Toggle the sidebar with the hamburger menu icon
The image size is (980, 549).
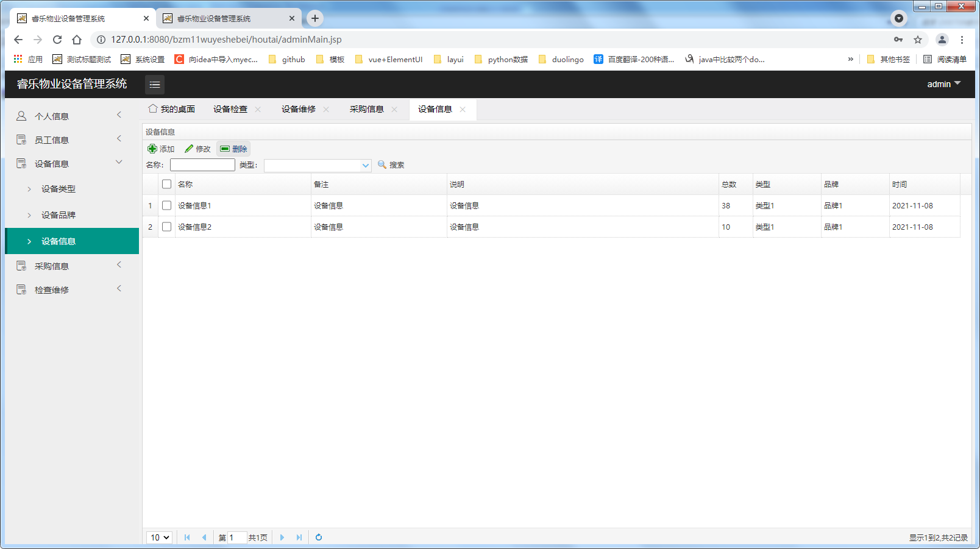(155, 85)
